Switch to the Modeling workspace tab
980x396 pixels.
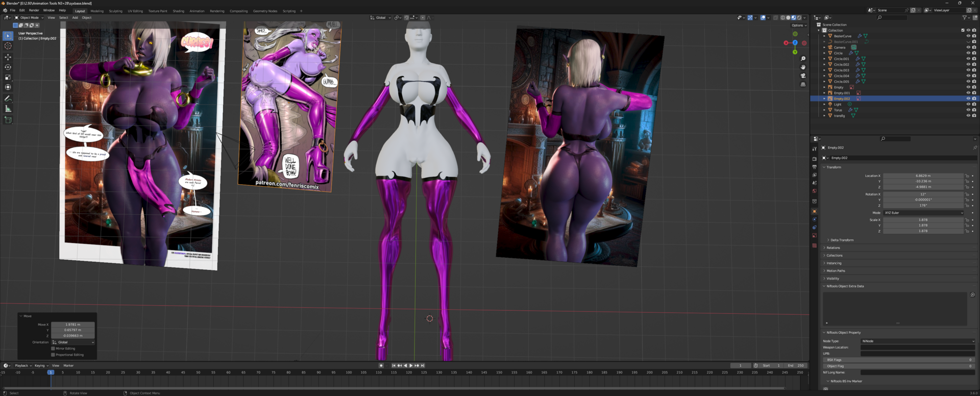pos(97,11)
